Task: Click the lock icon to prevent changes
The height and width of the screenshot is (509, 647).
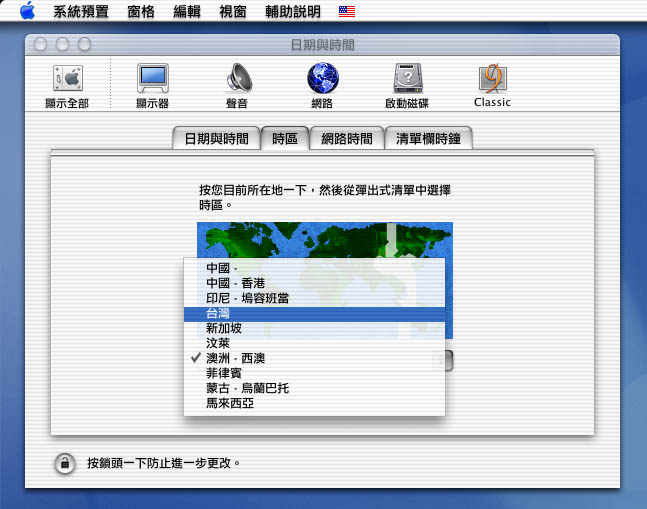Action: point(65,463)
